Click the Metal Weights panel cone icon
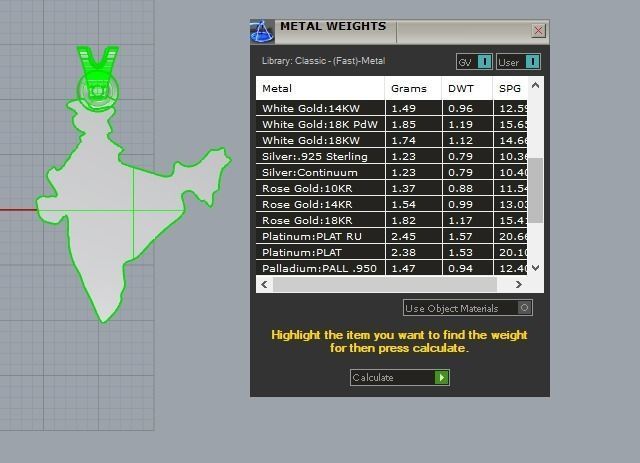640x463 pixels. click(262, 31)
